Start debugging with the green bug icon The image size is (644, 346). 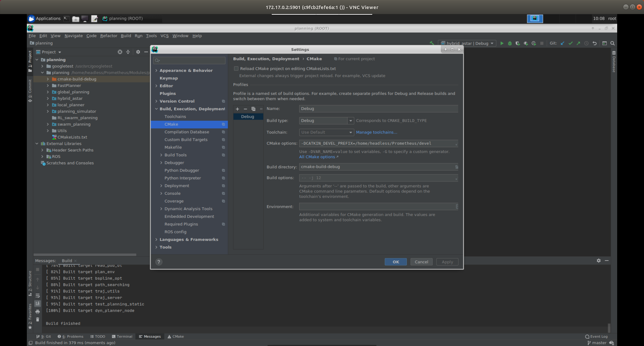(x=510, y=43)
